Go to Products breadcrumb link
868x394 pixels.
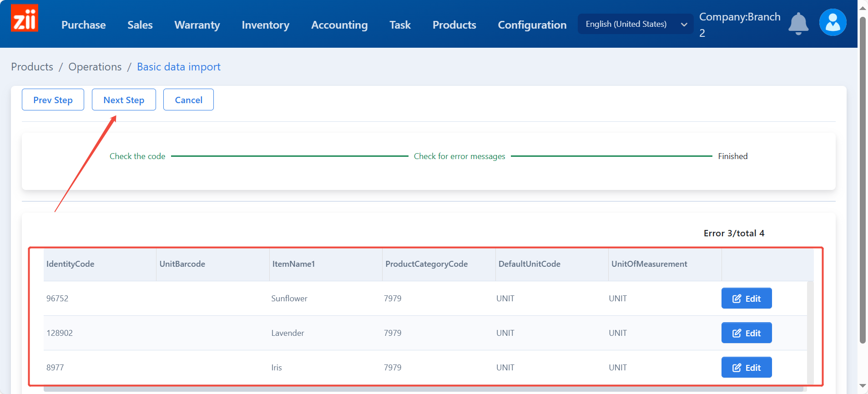32,67
